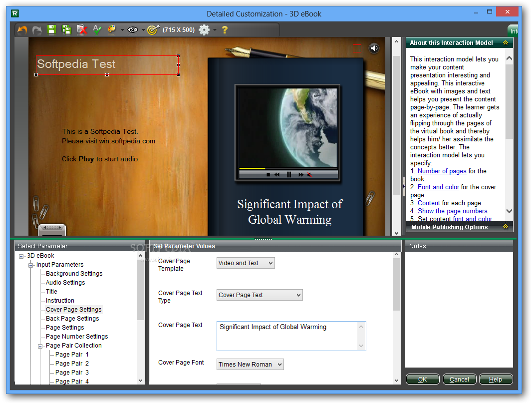The height and width of the screenshot is (404, 532).
Task: Collapse About this Interaction Model panel
Action: (505, 43)
